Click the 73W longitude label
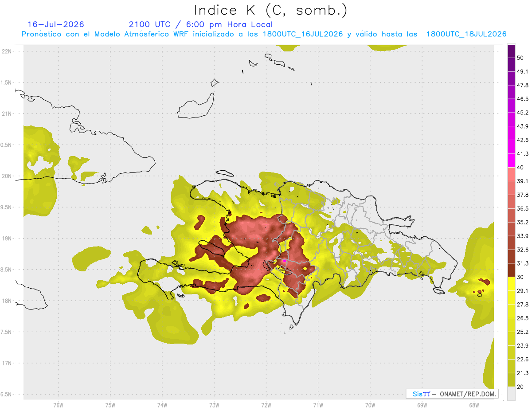Screen dimensions: 532x411 [x=214, y=405]
